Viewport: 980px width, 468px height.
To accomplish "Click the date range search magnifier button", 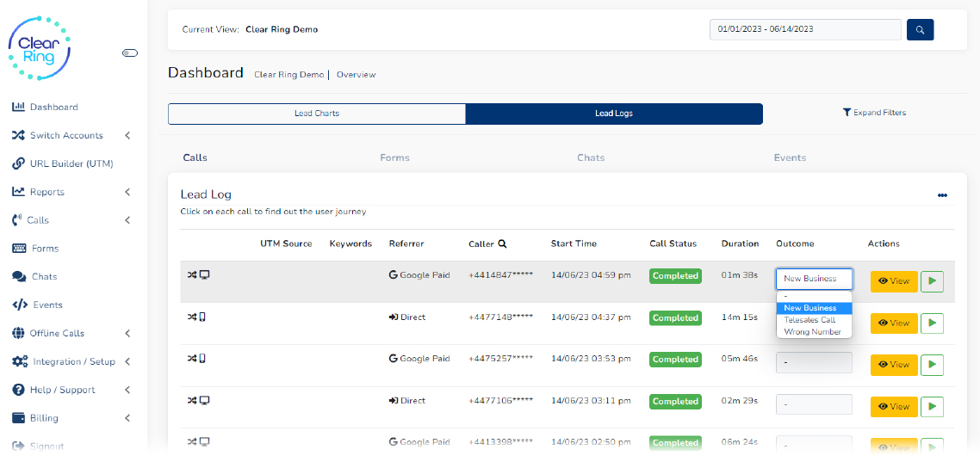I will click(920, 30).
